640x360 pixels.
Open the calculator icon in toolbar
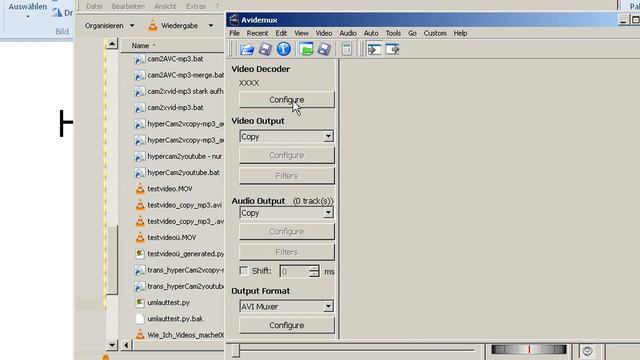[347, 49]
